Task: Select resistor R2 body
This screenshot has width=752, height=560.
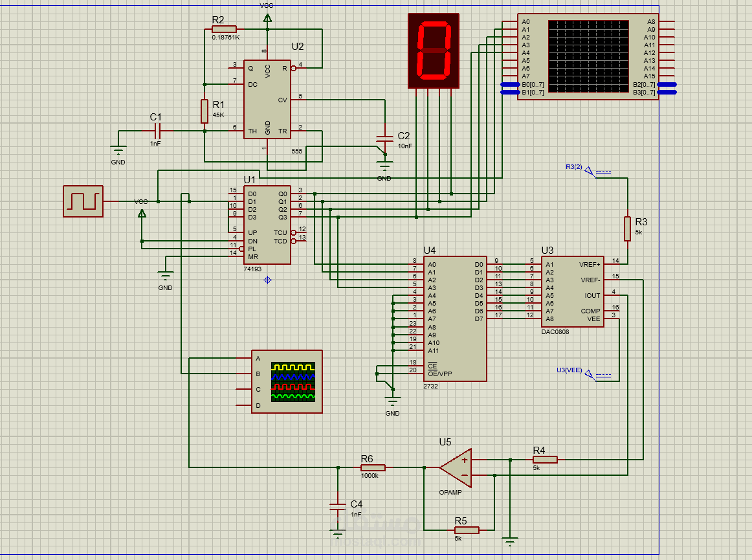Action: [224, 28]
